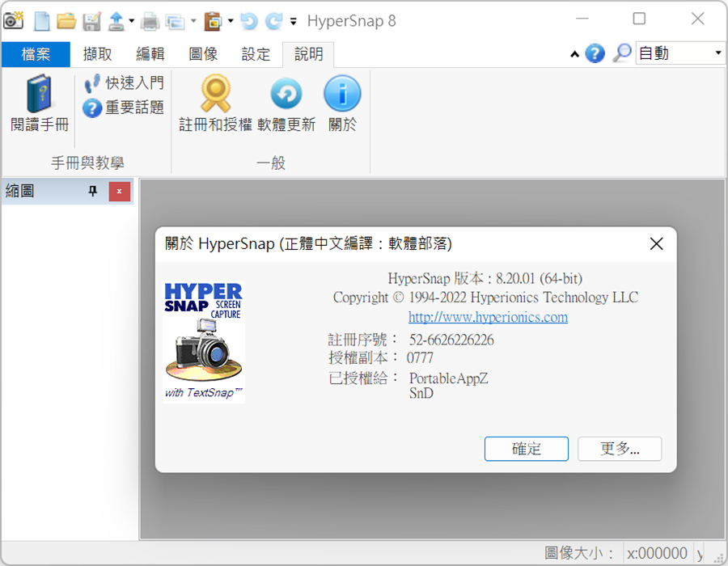Collapse the ribbon with the chevron arrow

pyautogui.click(x=574, y=53)
